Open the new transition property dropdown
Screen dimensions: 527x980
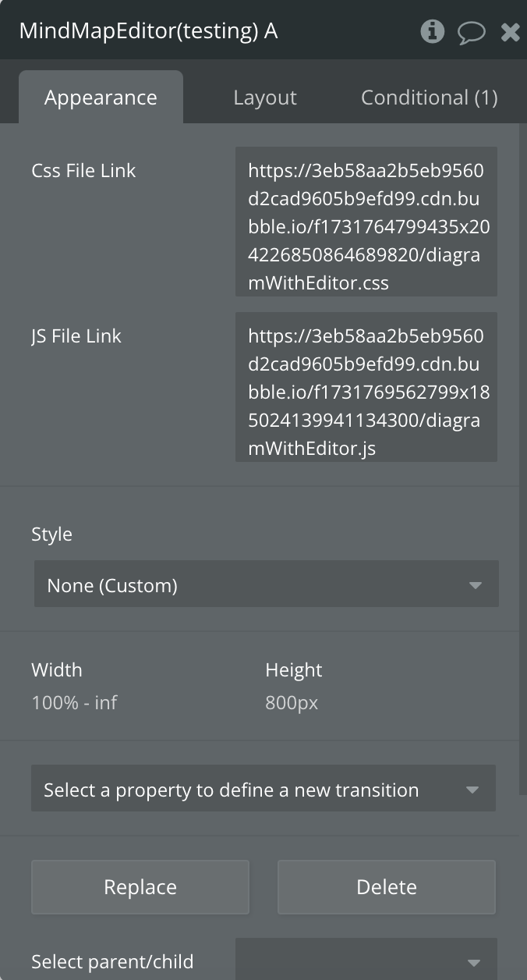coord(263,788)
